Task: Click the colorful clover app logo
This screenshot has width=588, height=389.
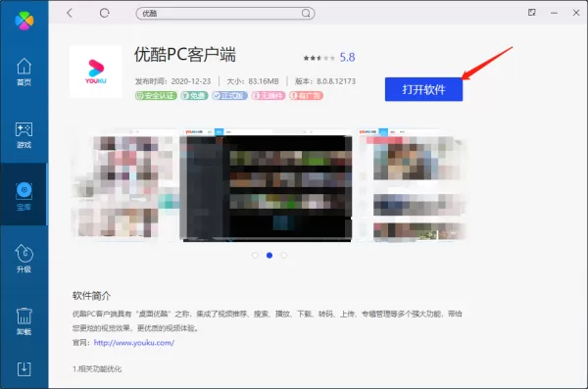Action: (x=24, y=21)
